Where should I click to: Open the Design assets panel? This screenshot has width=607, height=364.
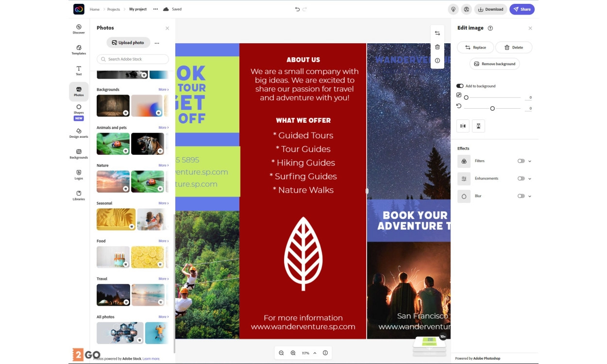click(79, 133)
